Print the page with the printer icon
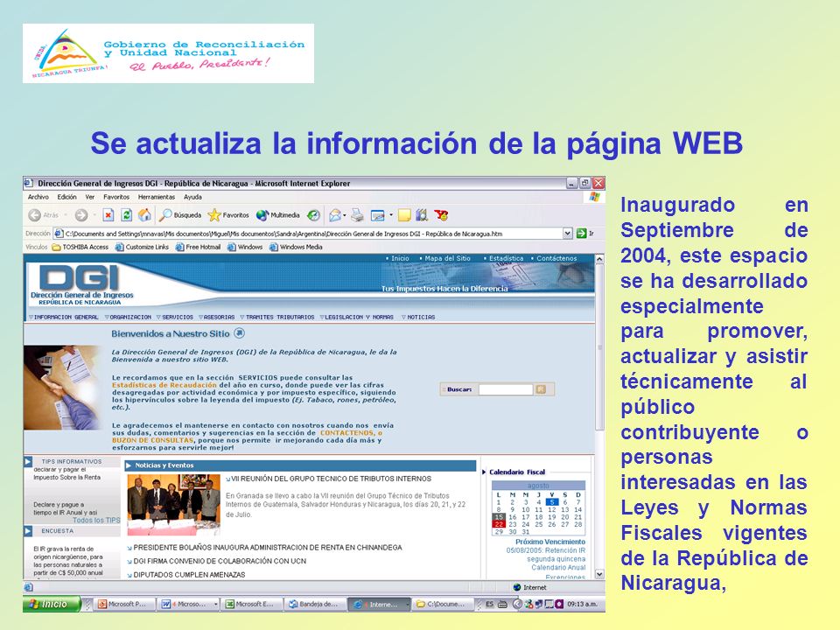The width and height of the screenshot is (840, 630). [x=357, y=215]
